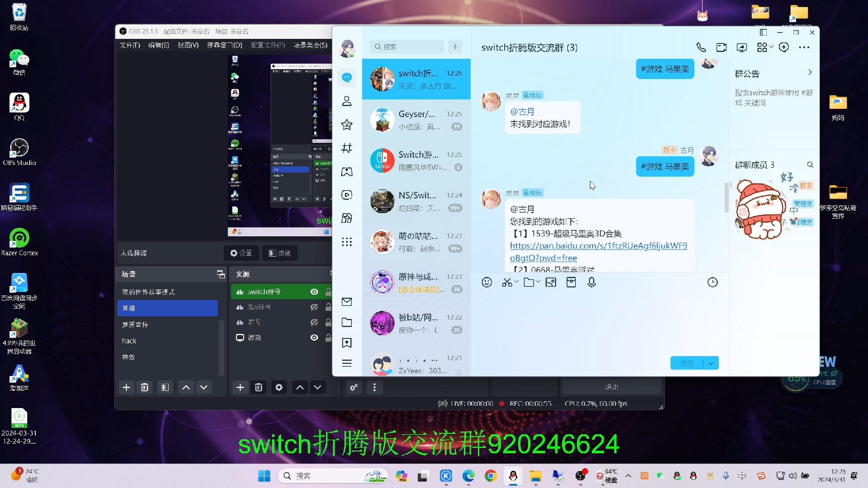Open the hamburger main menu in QQ sidebar
The height and width of the screenshot is (488, 868).
[x=347, y=363]
